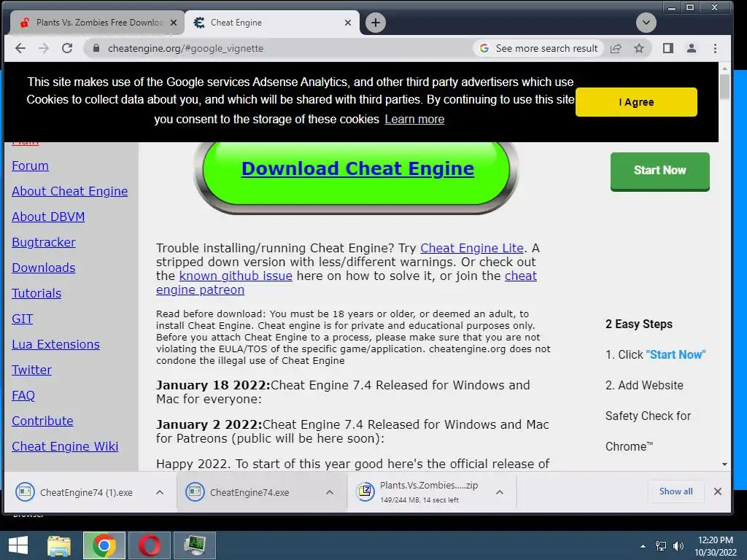Click See more search result chip

[x=539, y=48]
